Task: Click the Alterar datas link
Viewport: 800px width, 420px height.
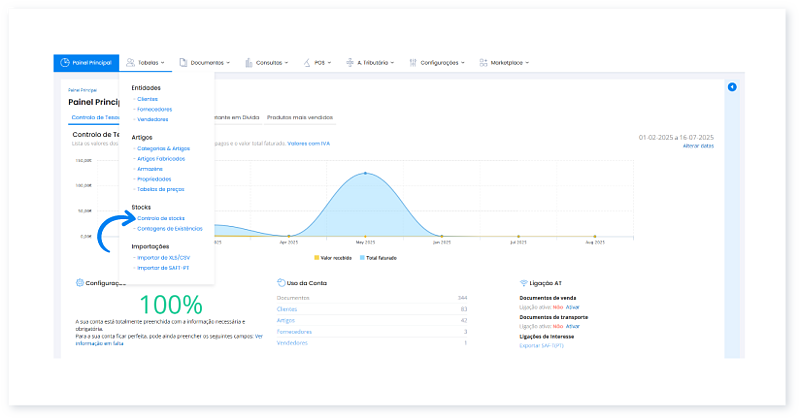Action: (698, 146)
